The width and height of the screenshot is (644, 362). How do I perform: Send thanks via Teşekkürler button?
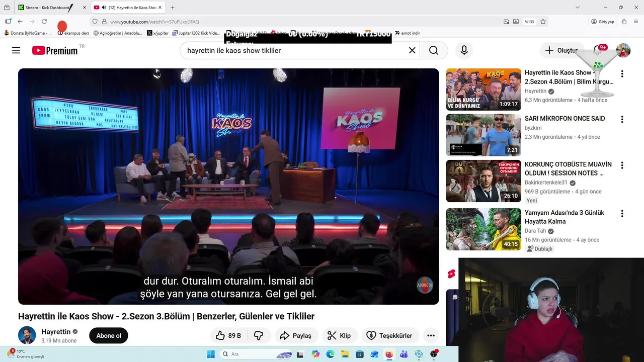click(x=390, y=335)
